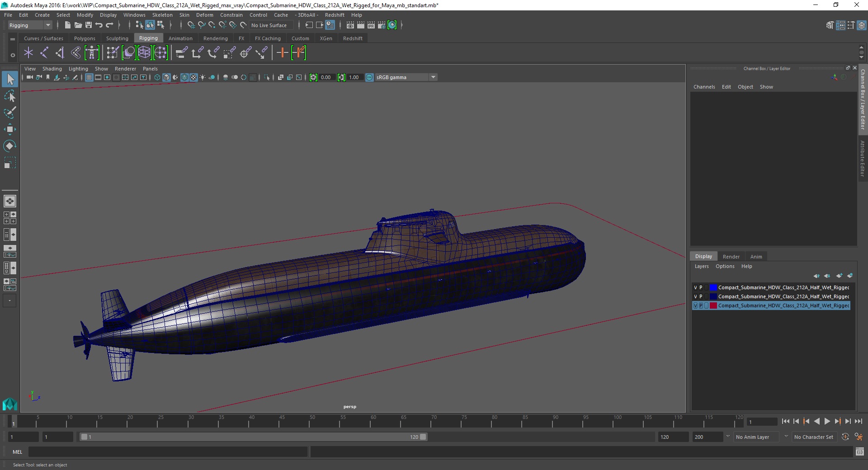Toggle playback P on red layer
Image resolution: width=868 pixels, height=470 pixels.
click(x=701, y=305)
